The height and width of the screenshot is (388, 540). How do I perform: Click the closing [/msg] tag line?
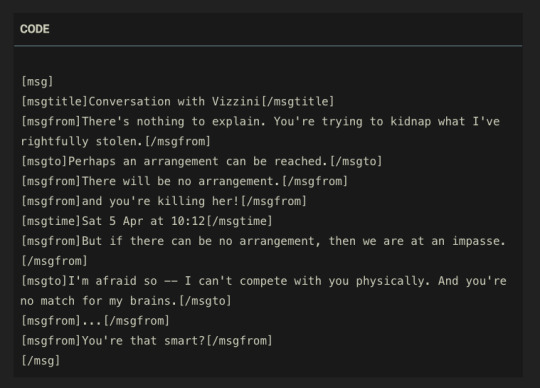coord(41,361)
